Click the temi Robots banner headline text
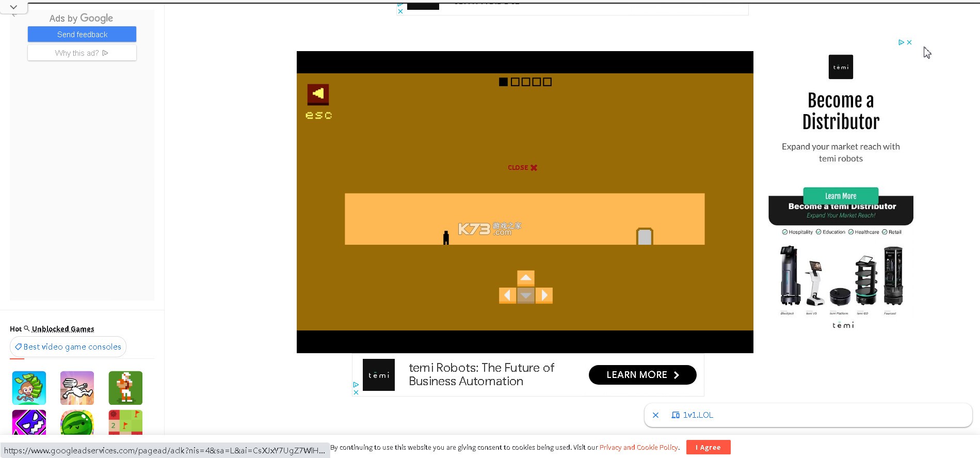This screenshot has height=458, width=980. click(481, 374)
